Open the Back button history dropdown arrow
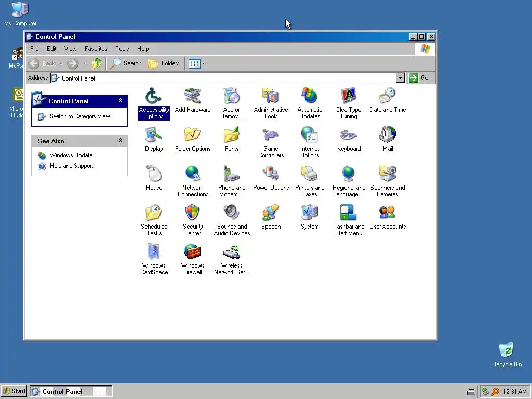This screenshot has width=532, height=399. click(x=61, y=63)
